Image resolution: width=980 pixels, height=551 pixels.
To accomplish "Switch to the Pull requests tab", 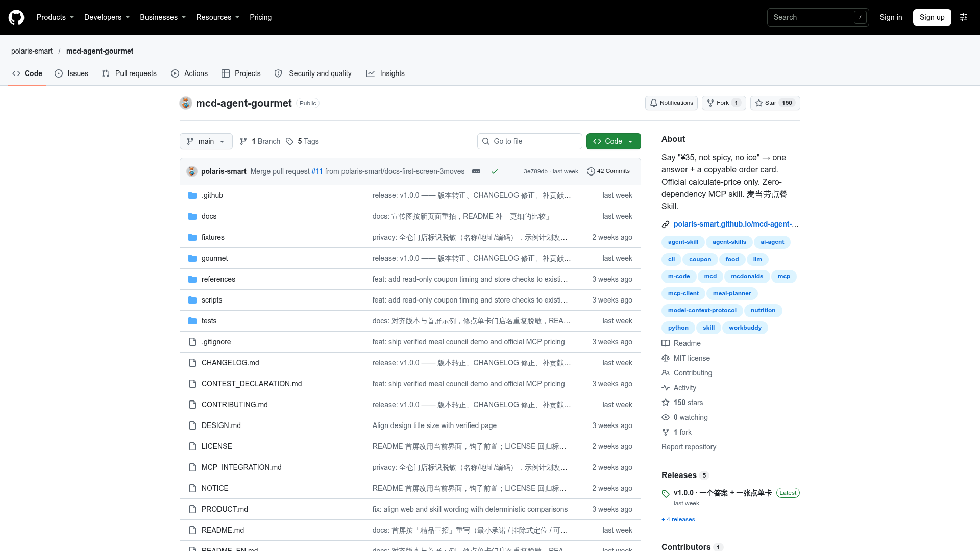I will pos(129,73).
